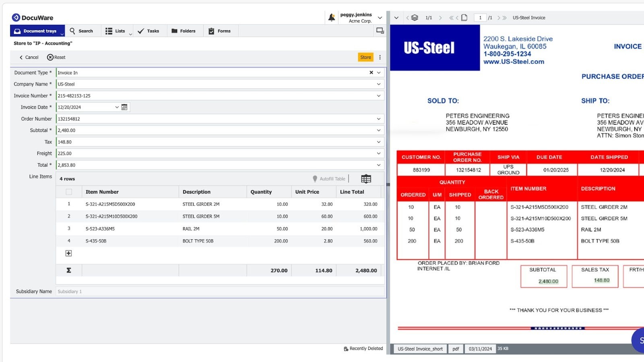Click Reset to clear the form
Screen dimensions: 644x362
pyautogui.click(x=56, y=57)
